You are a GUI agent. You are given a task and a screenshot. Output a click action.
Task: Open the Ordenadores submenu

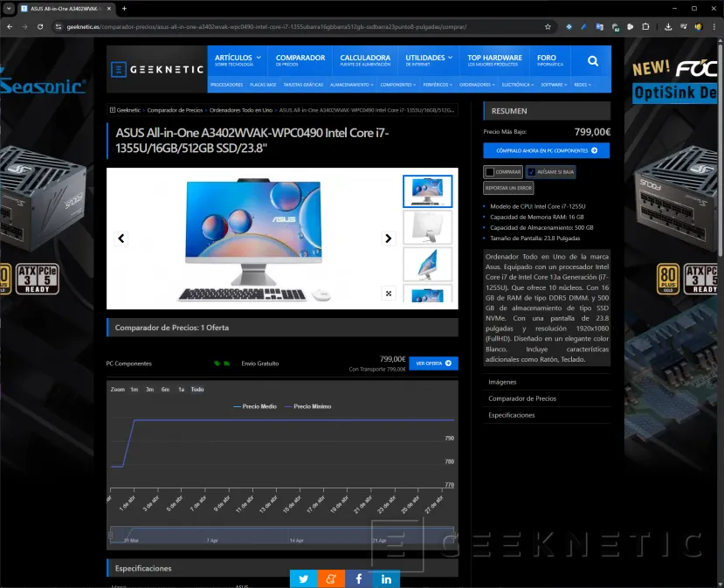477,85
